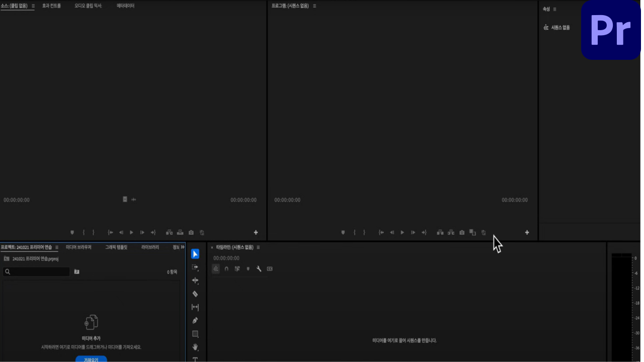Switch to Libraries tab
This screenshot has width=644, height=362.
[150, 247]
